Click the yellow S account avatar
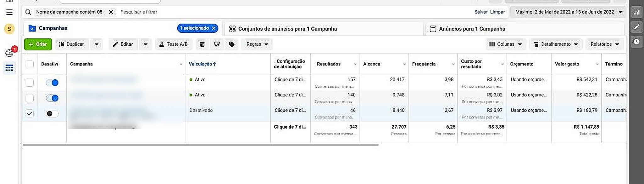The width and height of the screenshot is (644, 184). pos(9,29)
